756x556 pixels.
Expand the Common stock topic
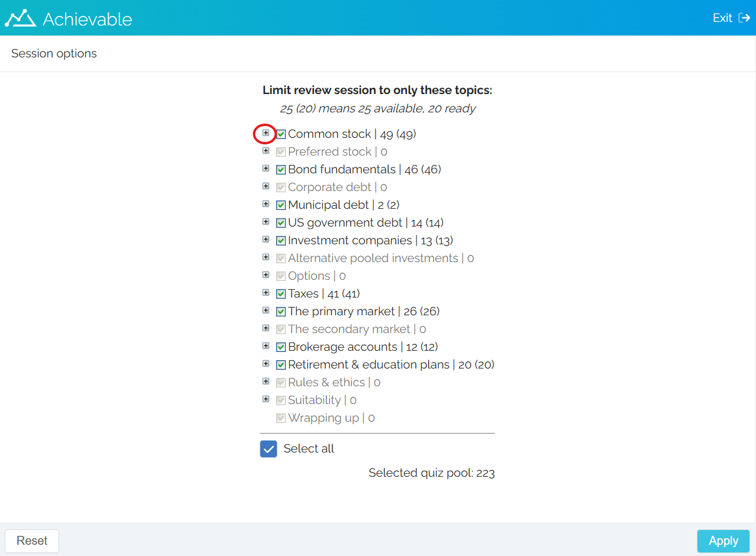pos(266,133)
